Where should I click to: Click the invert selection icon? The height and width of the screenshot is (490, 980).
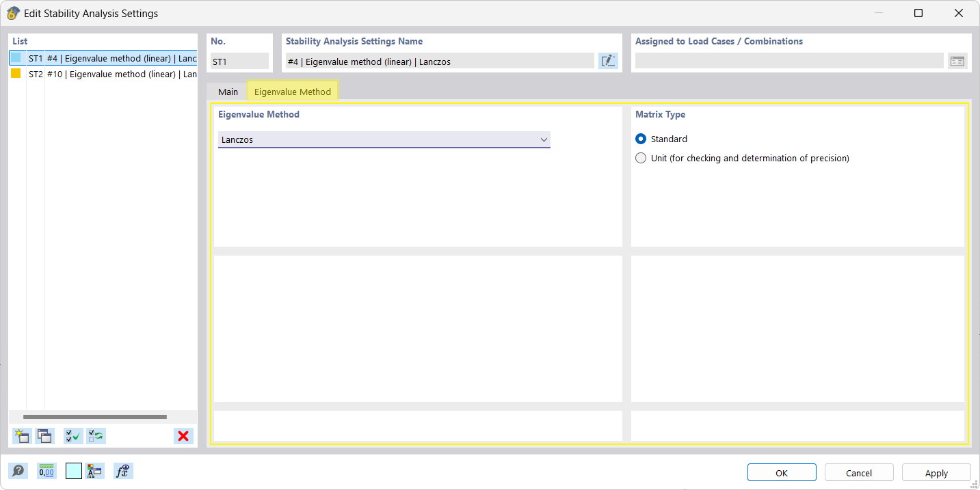[x=96, y=436]
